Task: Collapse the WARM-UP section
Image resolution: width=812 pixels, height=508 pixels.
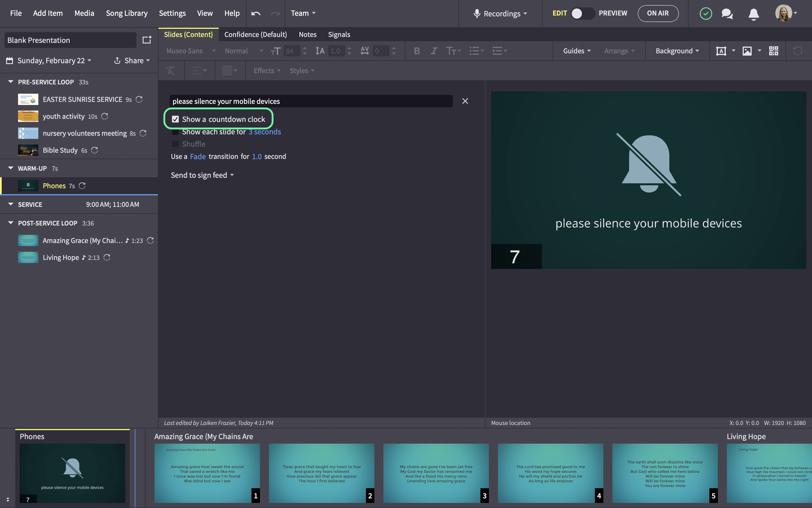Action: 11,168
